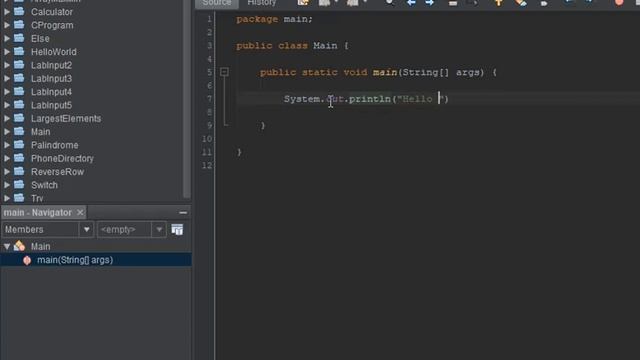
Task: Click the 'println' method call on line 7
Action: (x=370, y=99)
